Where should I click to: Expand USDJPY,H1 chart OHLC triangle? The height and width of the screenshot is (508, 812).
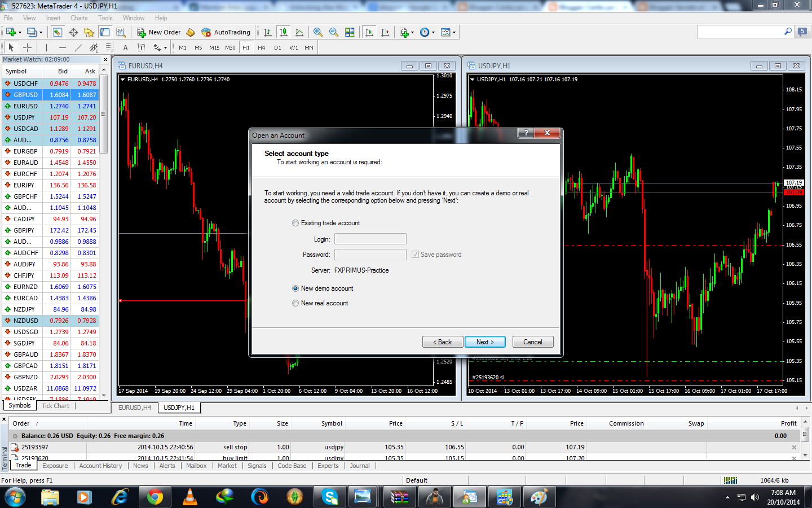pyautogui.click(x=472, y=80)
